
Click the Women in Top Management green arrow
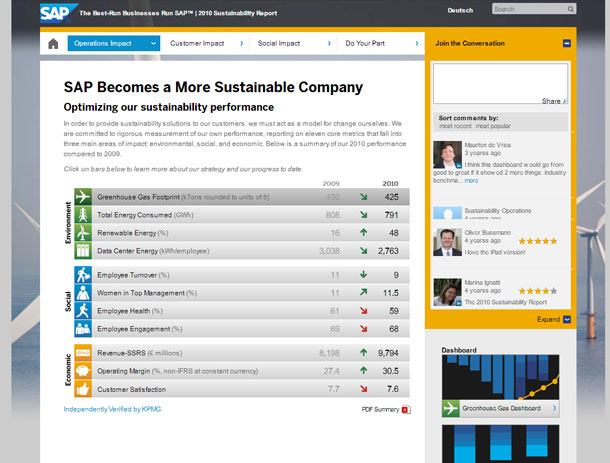point(363,292)
